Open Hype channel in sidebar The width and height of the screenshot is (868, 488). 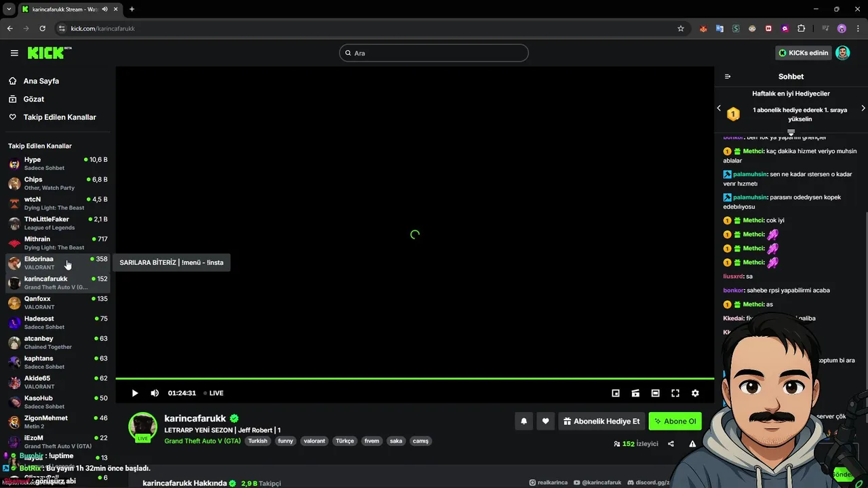[58, 163]
